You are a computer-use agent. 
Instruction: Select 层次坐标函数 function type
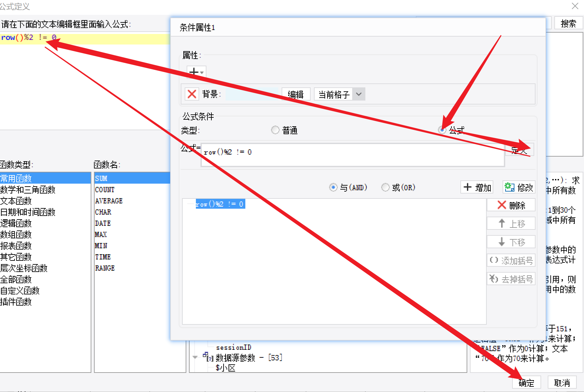click(45, 268)
